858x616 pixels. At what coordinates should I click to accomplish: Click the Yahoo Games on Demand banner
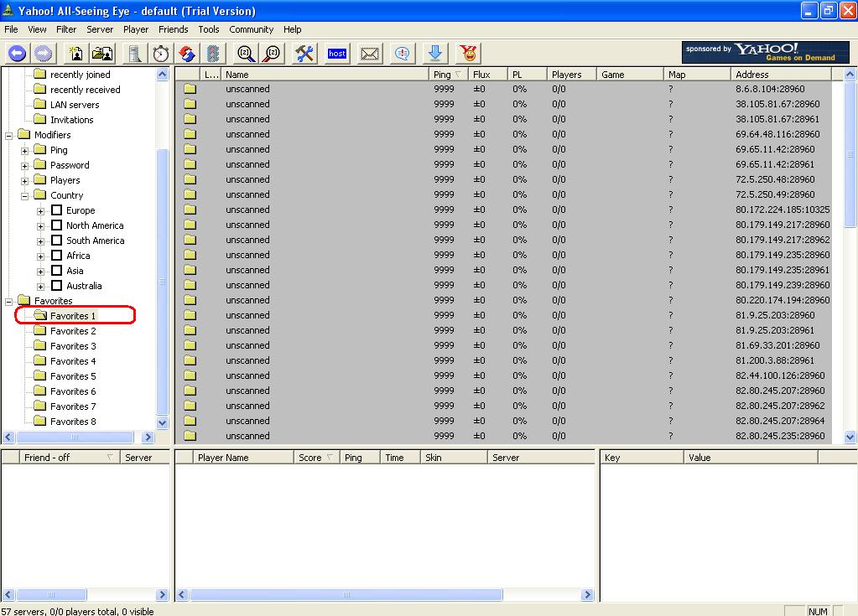[764, 53]
